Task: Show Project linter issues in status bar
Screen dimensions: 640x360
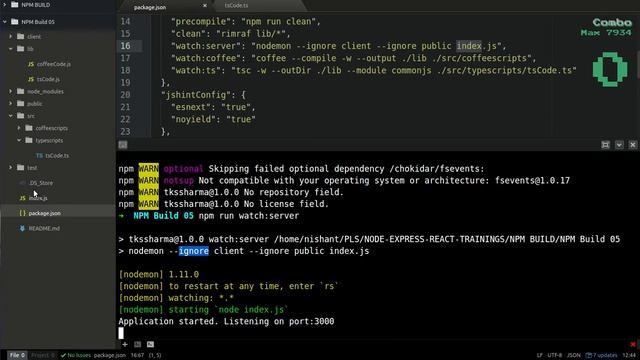Action: (x=42, y=355)
